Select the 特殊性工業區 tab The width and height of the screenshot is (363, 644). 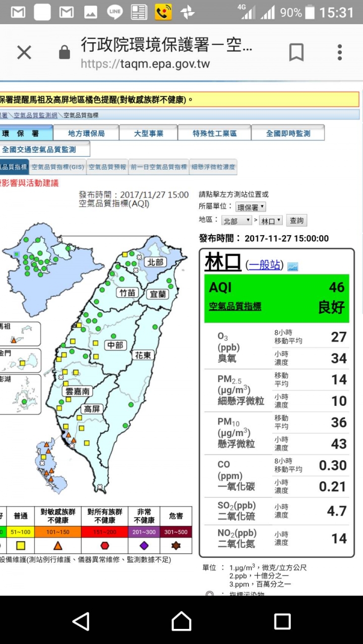(x=214, y=133)
